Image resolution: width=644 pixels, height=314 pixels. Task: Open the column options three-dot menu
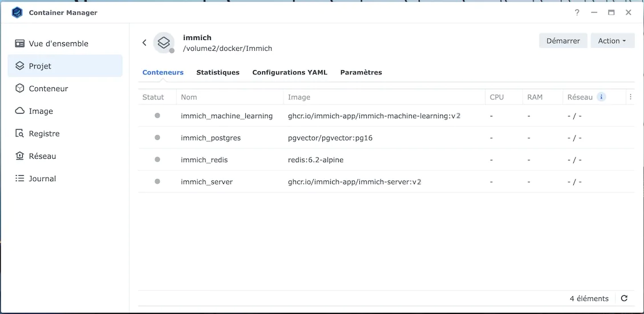(630, 97)
